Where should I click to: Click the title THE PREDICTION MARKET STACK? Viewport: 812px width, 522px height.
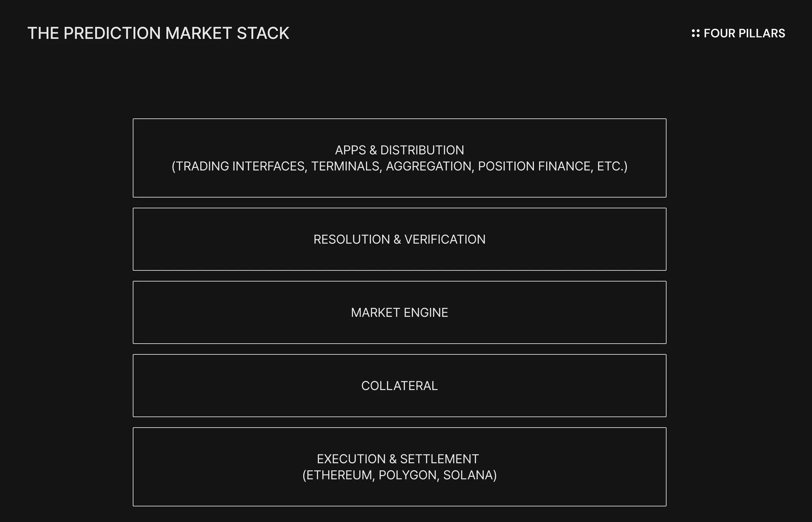(158, 33)
